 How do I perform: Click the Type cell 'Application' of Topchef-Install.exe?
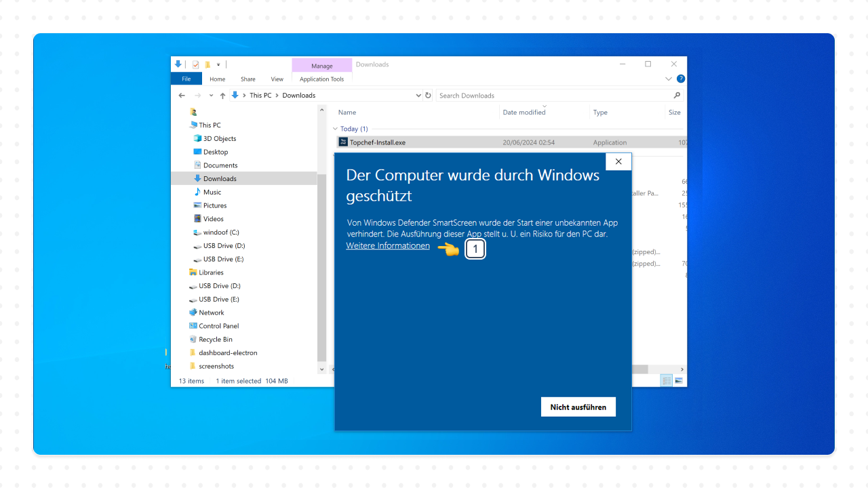(610, 142)
